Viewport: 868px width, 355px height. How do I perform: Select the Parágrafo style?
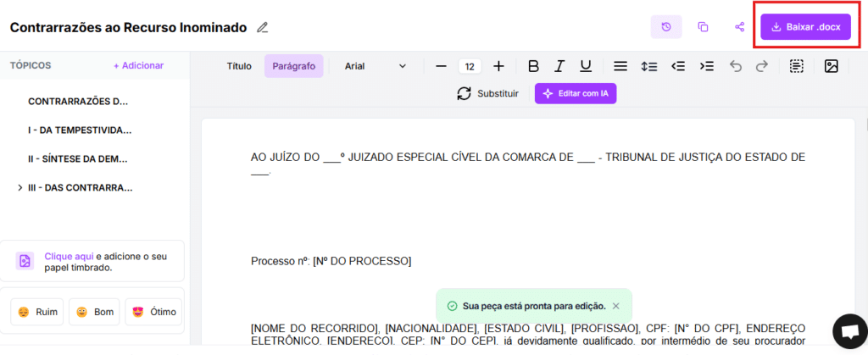pyautogui.click(x=294, y=66)
